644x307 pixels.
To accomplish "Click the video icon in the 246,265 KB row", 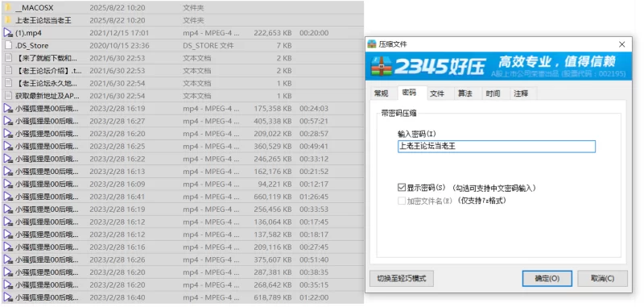I will point(8,159).
